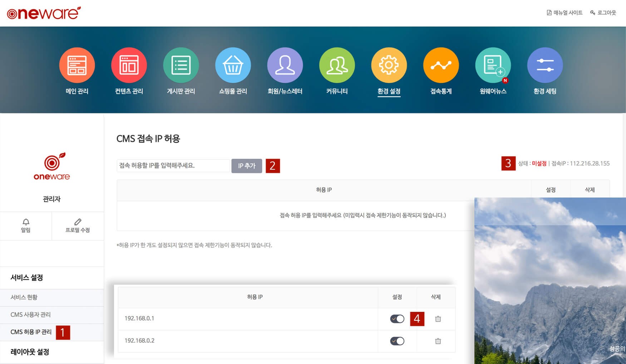Click the 설정 header in upper table

[x=551, y=190]
